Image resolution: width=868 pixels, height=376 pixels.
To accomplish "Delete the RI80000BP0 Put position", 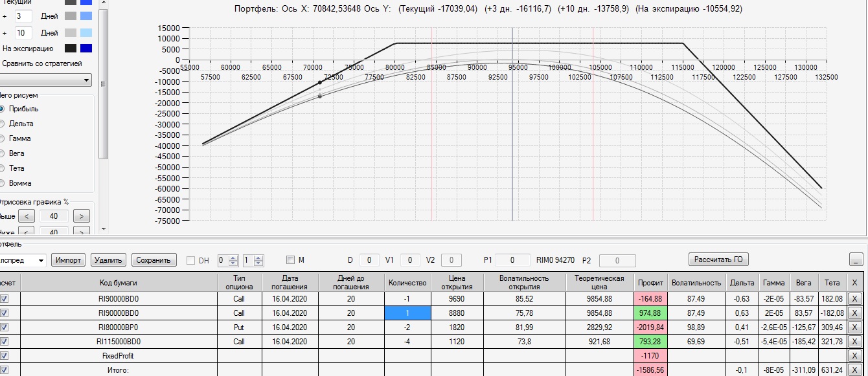I will [x=855, y=327].
